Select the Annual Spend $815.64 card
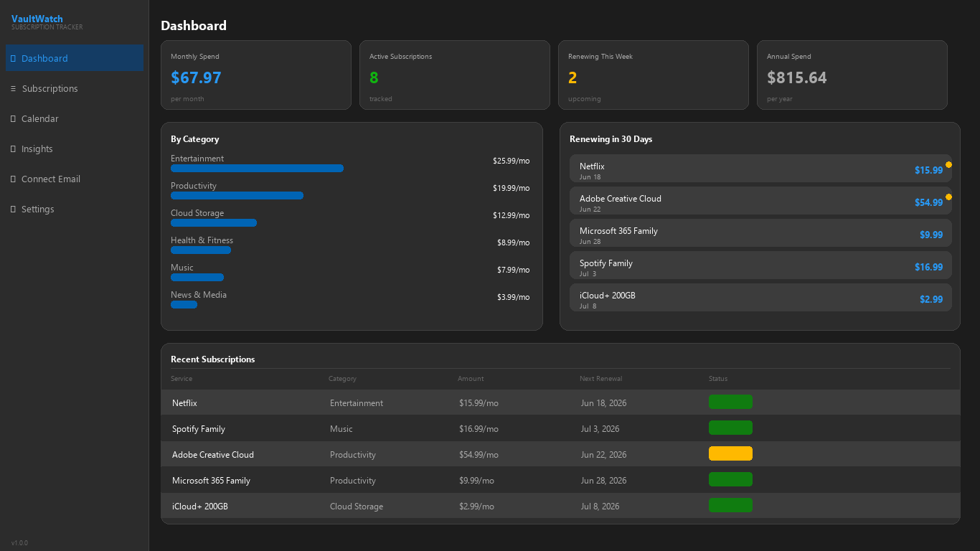Viewport: 980px width, 551px height. click(852, 75)
